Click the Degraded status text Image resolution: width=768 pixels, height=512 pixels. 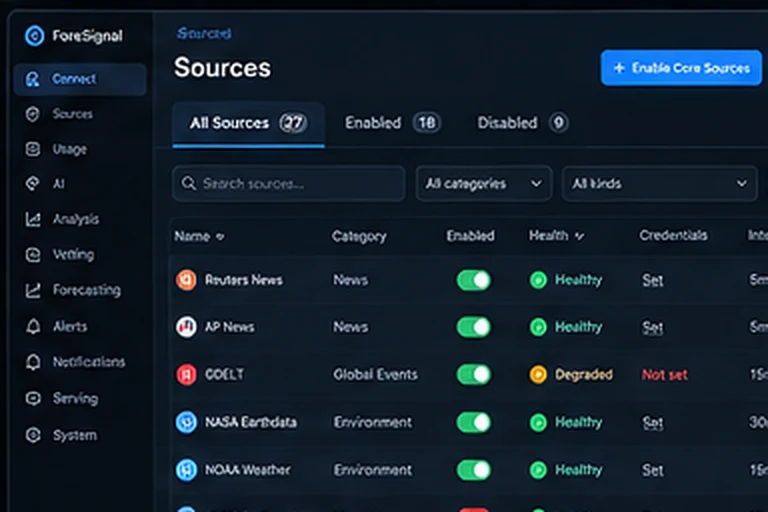point(583,375)
